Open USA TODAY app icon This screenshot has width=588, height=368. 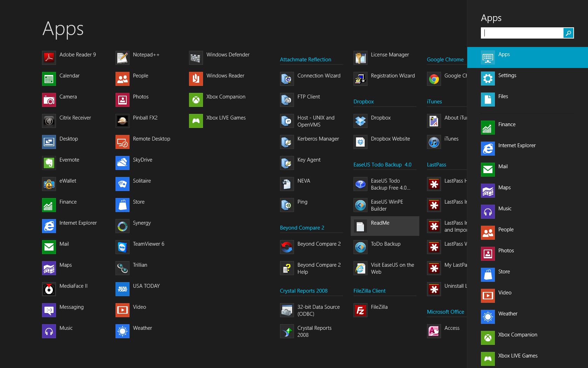pos(122,289)
